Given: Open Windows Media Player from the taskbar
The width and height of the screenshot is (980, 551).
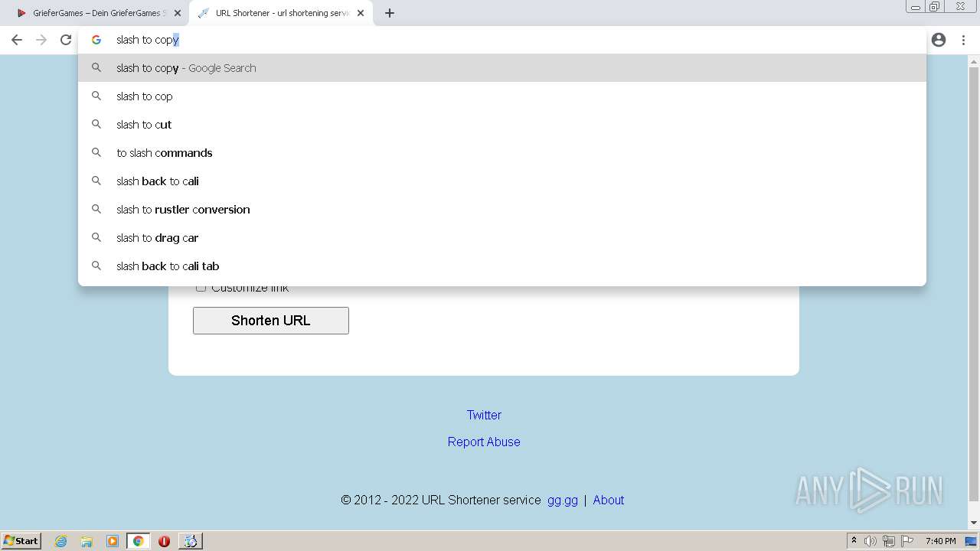Looking at the screenshot, I should pyautogui.click(x=113, y=541).
